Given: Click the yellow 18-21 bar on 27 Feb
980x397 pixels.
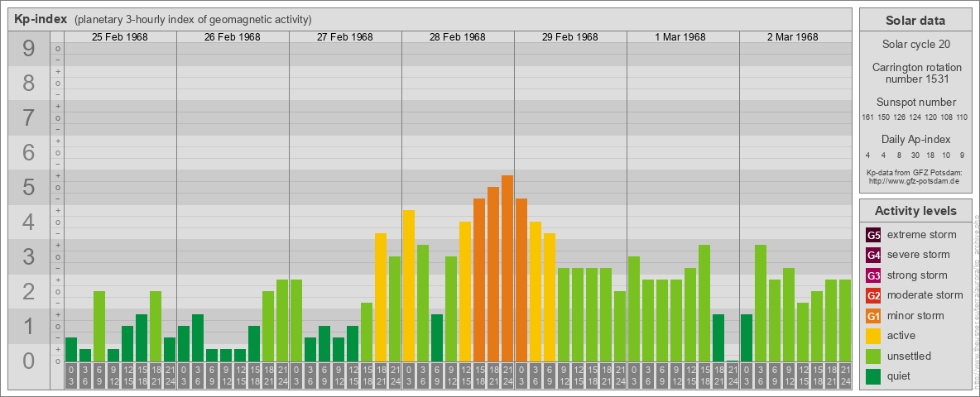Looking at the screenshot, I should pos(381,297).
